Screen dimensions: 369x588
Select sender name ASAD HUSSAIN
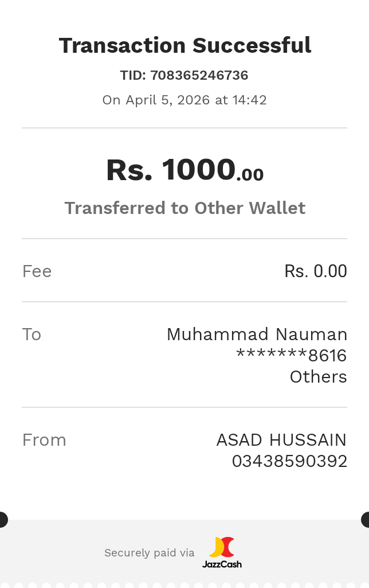point(281,440)
